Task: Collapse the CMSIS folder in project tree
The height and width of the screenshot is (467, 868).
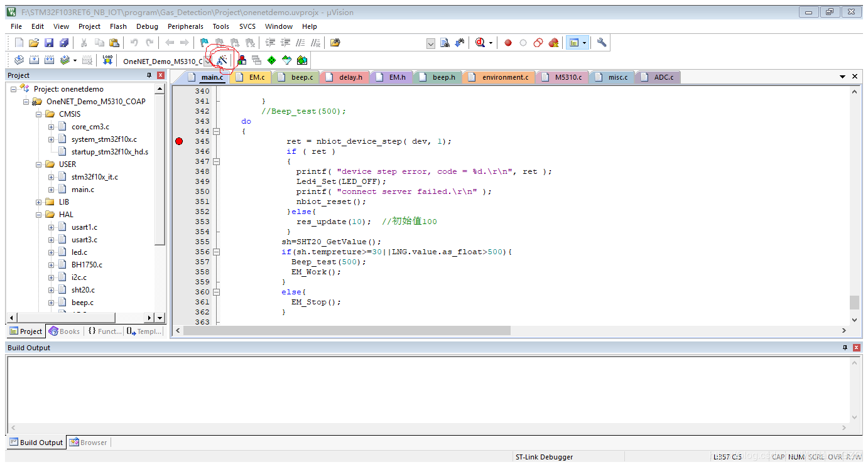Action: [39, 114]
